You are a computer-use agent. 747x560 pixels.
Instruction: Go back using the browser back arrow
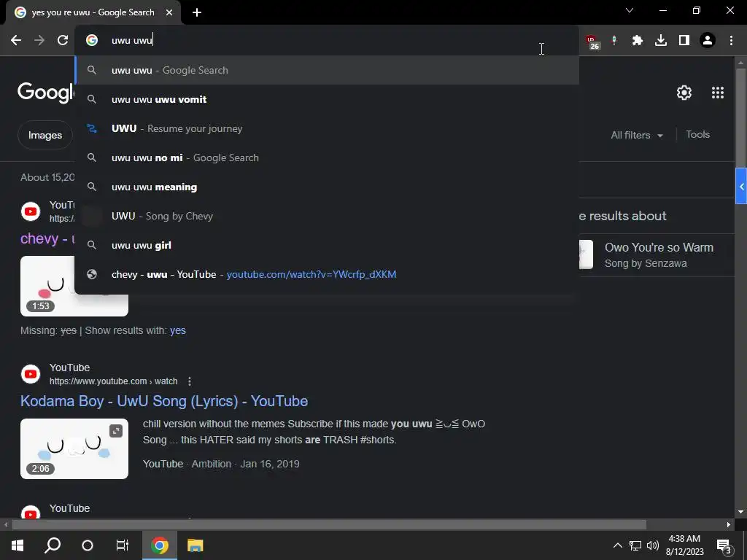[16, 41]
